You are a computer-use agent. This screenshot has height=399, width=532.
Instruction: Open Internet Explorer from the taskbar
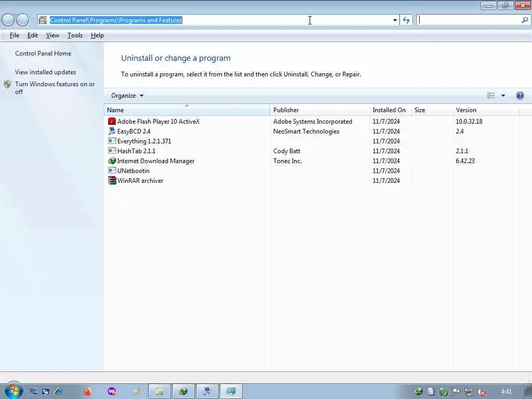point(58,392)
